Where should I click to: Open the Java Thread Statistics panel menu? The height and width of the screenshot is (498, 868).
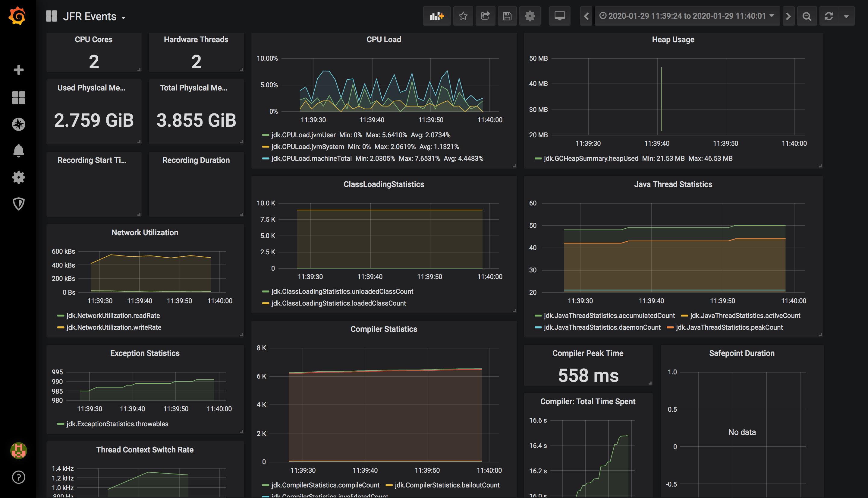click(x=673, y=184)
